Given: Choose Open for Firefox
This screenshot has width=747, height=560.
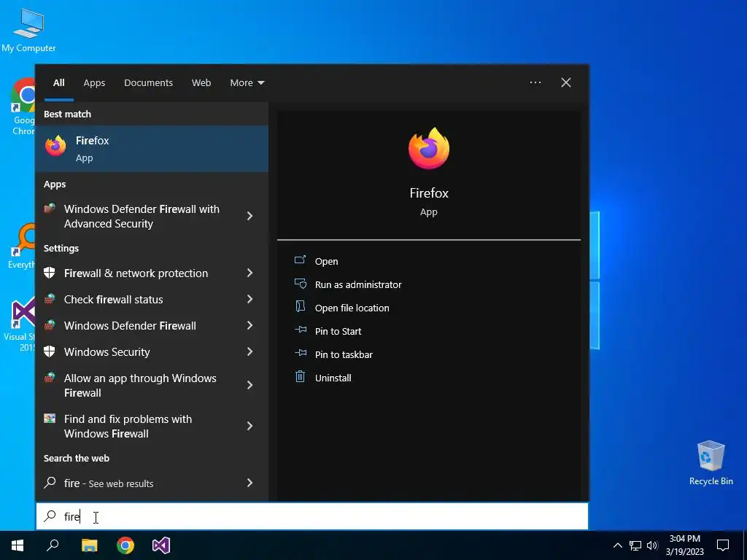Looking at the screenshot, I should (326, 261).
